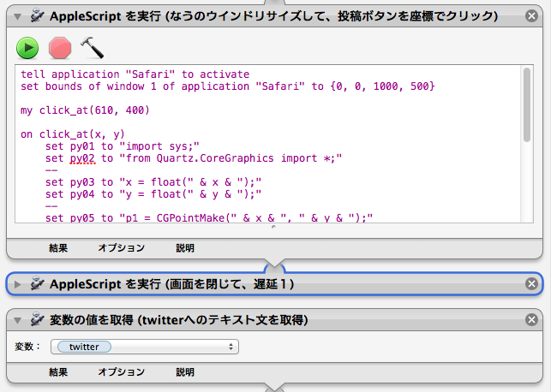Open オプション tab of the variable action
Viewport: 551px width, 392px height.
pos(121,371)
